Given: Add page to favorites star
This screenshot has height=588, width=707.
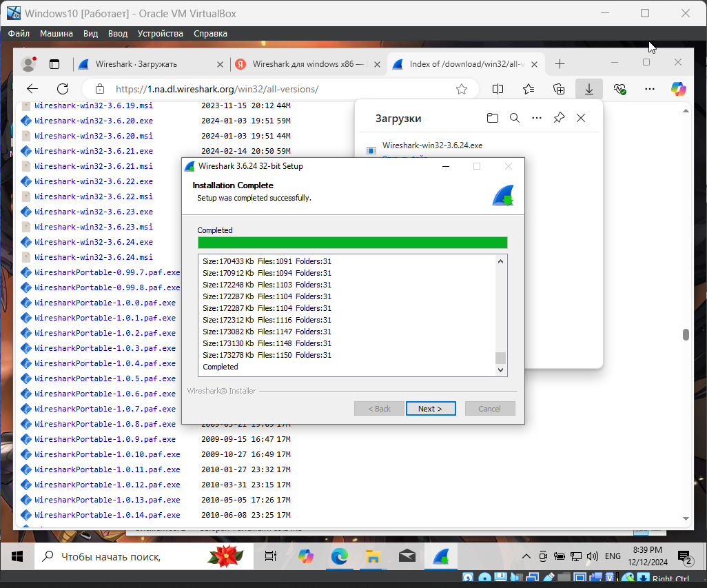Looking at the screenshot, I should [461, 90].
